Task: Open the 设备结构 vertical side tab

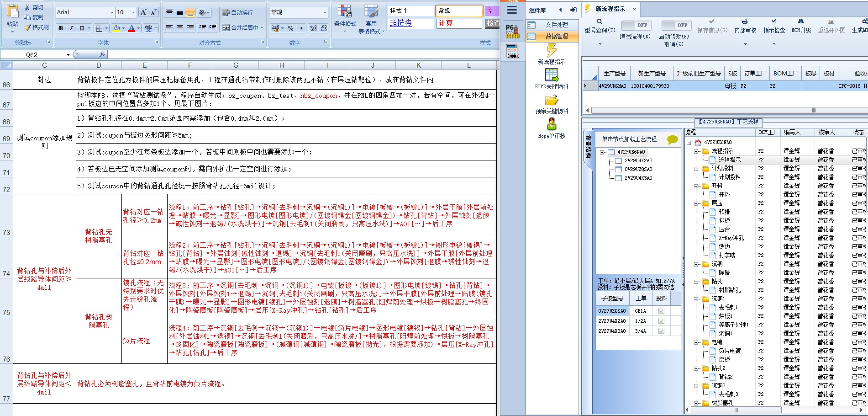Action: (x=589, y=147)
